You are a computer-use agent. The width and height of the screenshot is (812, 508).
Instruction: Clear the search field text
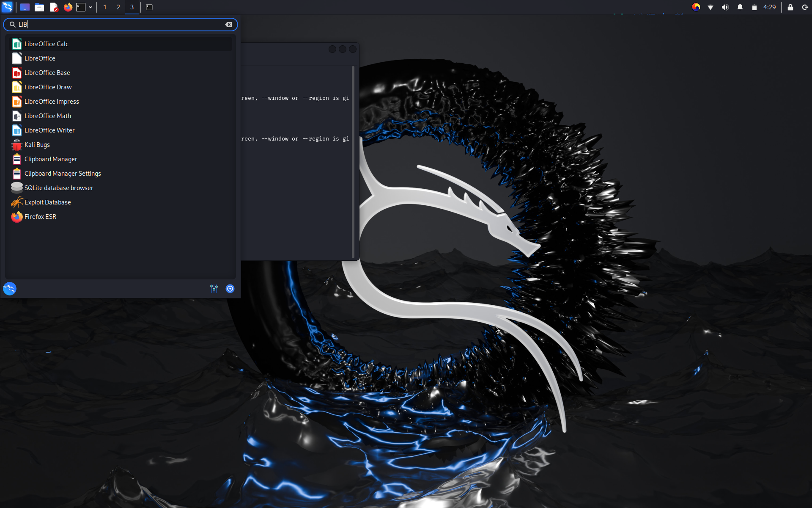[x=228, y=25]
